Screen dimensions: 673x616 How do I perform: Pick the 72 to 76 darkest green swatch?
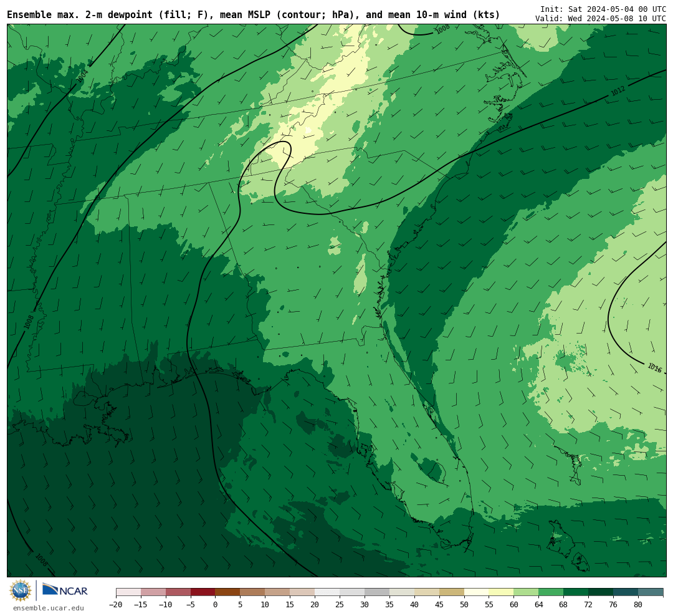(601, 592)
